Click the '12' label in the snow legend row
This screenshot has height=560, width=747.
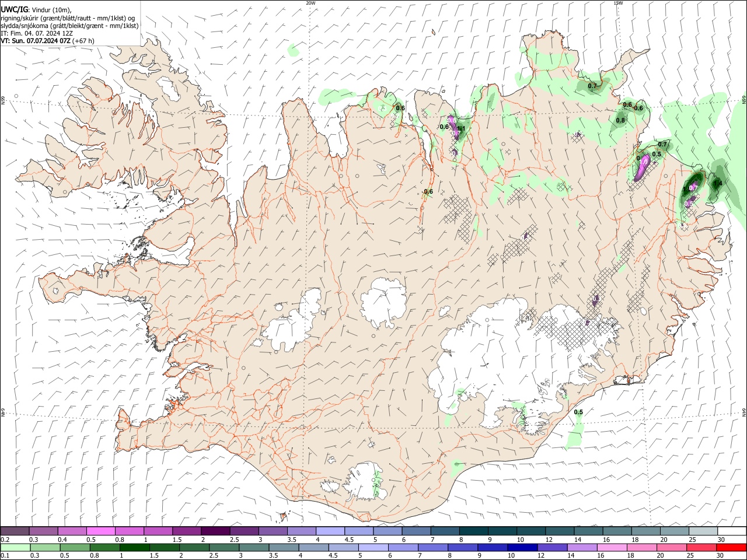[x=549, y=540]
